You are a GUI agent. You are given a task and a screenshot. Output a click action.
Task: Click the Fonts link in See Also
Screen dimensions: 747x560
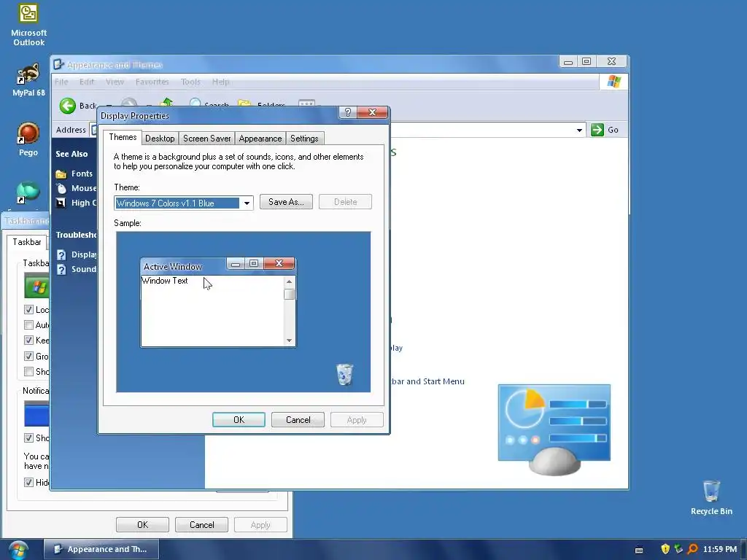pos(82,174)
